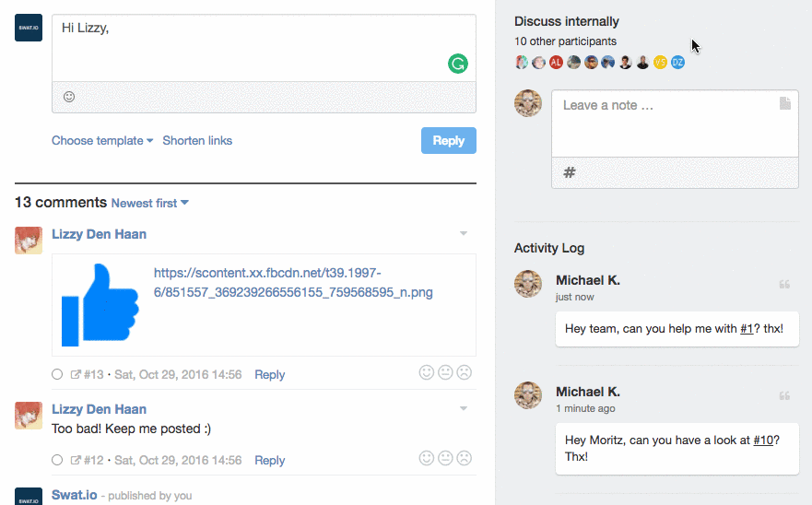Click Michael K. avatar on 'just now' entry
Image resolution: width=812 pixels, height=505 pixels.
(528, 283)
